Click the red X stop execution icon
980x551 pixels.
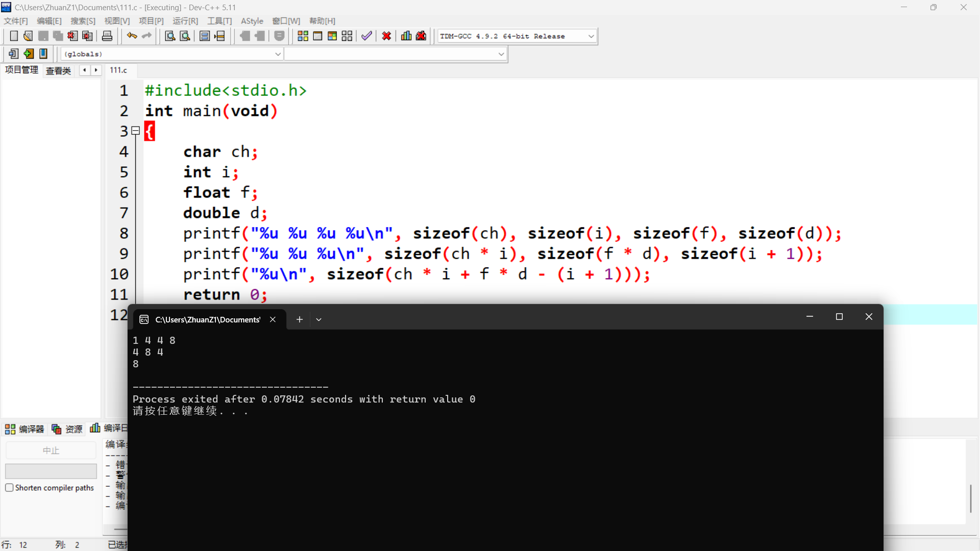pyautogui.click(x=386, y=36)
